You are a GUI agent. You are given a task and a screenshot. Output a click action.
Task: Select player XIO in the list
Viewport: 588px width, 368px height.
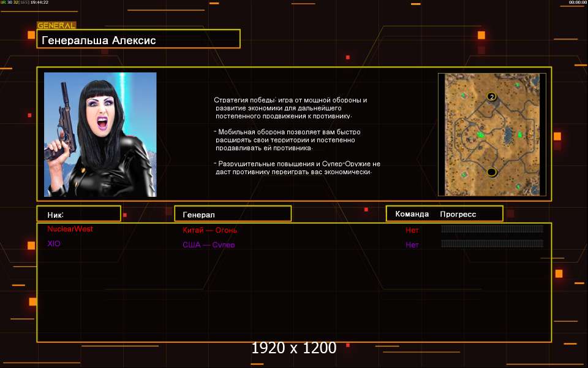tap(54, 243)
